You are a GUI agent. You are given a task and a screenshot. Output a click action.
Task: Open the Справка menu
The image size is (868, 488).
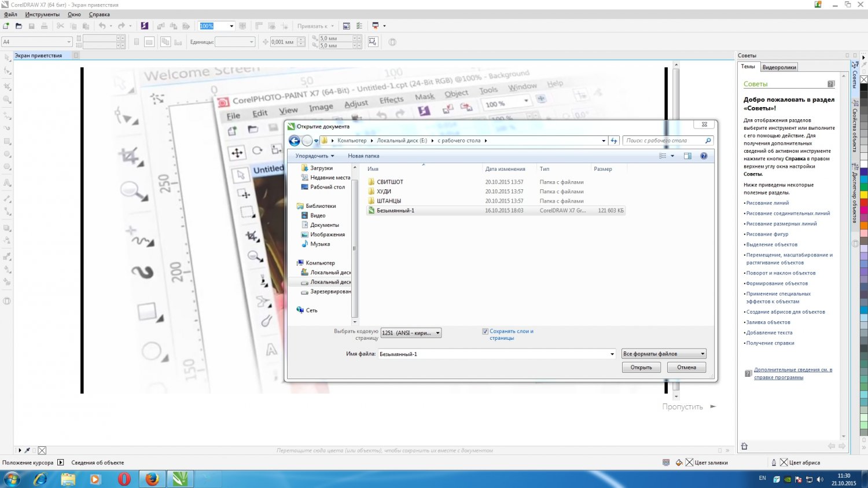(x=100, y=14)
